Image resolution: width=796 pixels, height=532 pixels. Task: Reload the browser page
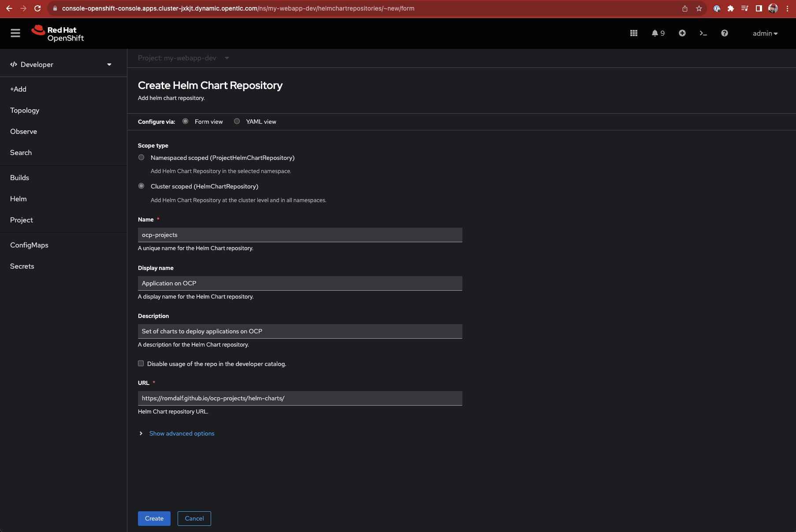click(x=37, y=8)
